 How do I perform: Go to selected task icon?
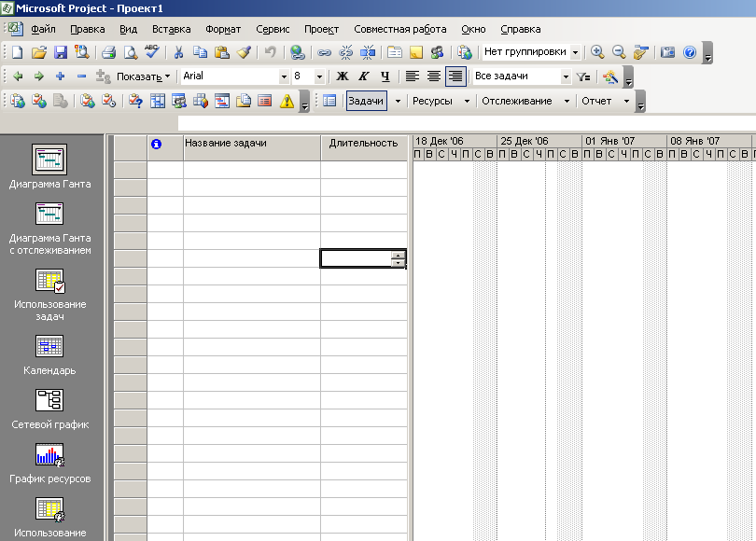point(641,52)
